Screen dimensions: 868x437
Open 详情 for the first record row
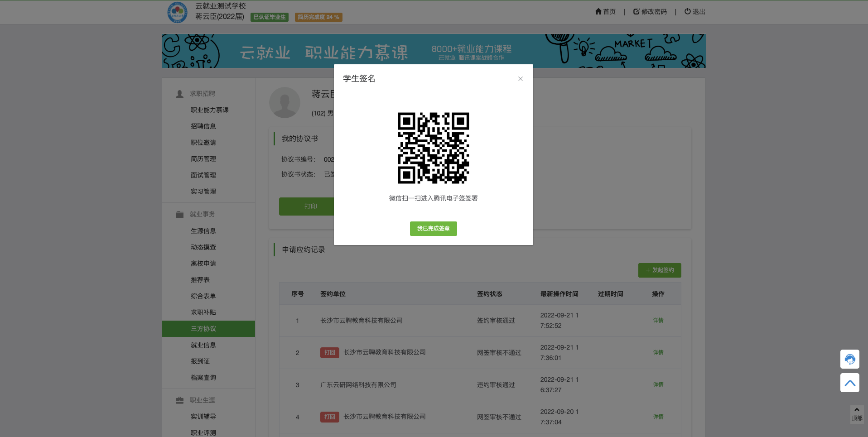coord(658,321)
